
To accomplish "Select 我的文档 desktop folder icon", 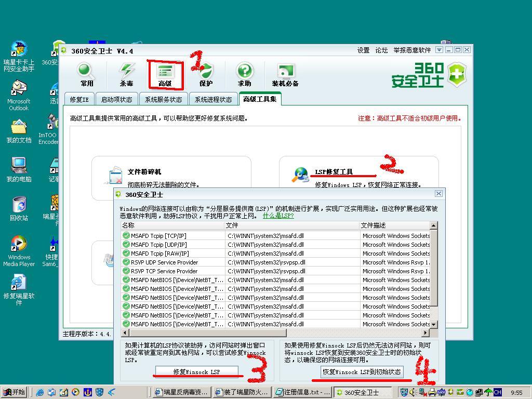I will pos(19,131).
